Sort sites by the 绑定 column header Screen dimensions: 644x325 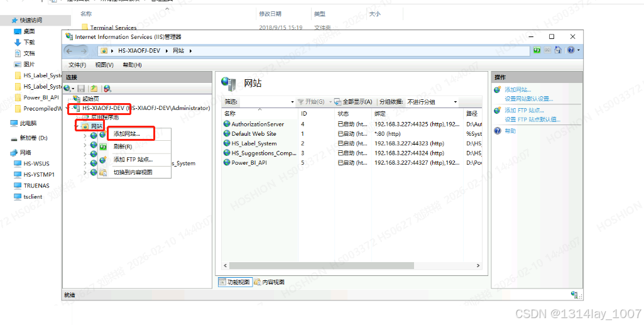(x=417, y=114)
